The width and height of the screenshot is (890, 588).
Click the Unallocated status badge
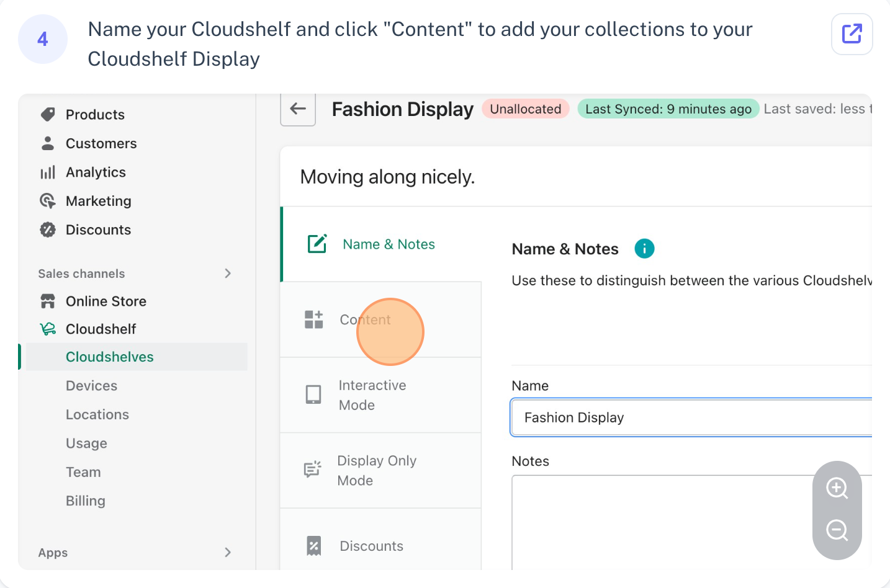(x=525, y=109)
